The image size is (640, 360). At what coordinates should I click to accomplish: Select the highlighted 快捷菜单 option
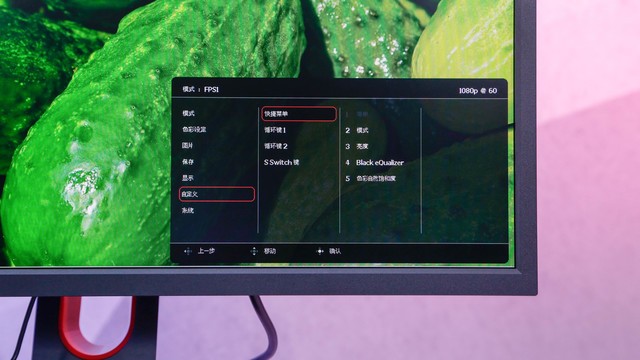[x=299, y=114]
